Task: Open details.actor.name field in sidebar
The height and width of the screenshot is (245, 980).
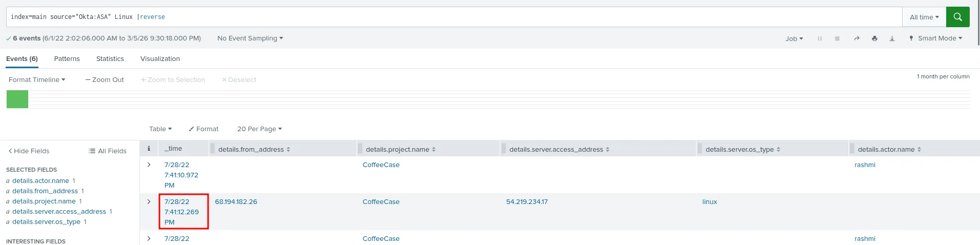Action: [x=40, y=180]
